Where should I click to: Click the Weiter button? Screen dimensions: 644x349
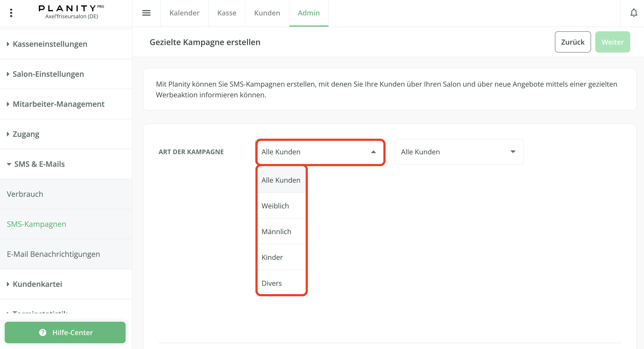[612, 42]
